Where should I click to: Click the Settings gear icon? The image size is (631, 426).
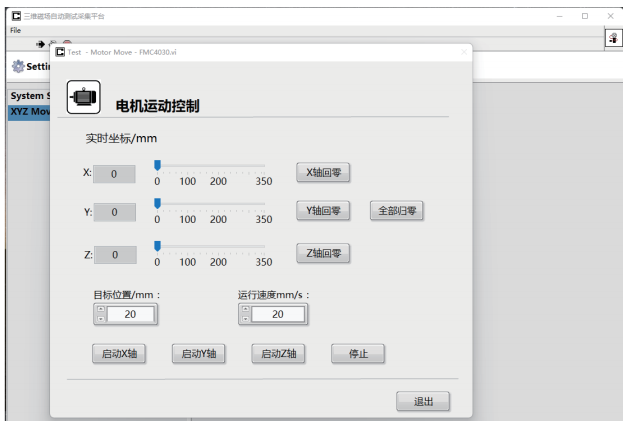[x=17, y=66]
